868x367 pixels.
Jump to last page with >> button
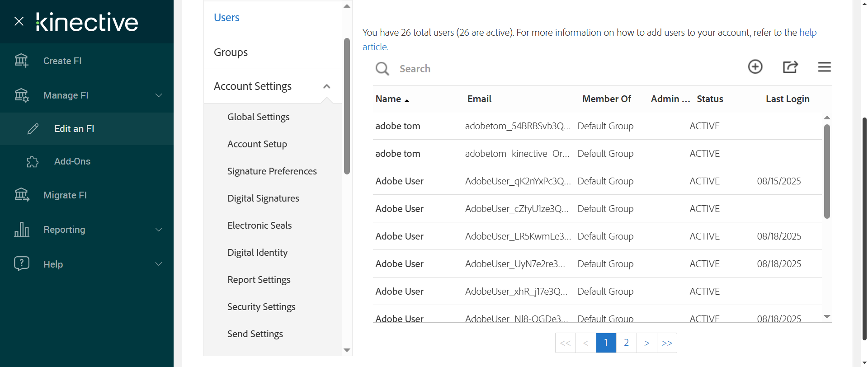(667, 343)
